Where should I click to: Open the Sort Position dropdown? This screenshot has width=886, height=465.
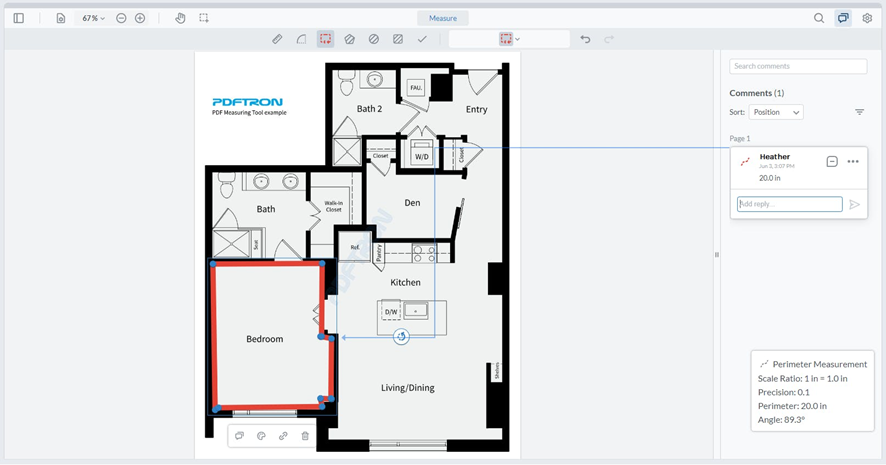[776, 112]
